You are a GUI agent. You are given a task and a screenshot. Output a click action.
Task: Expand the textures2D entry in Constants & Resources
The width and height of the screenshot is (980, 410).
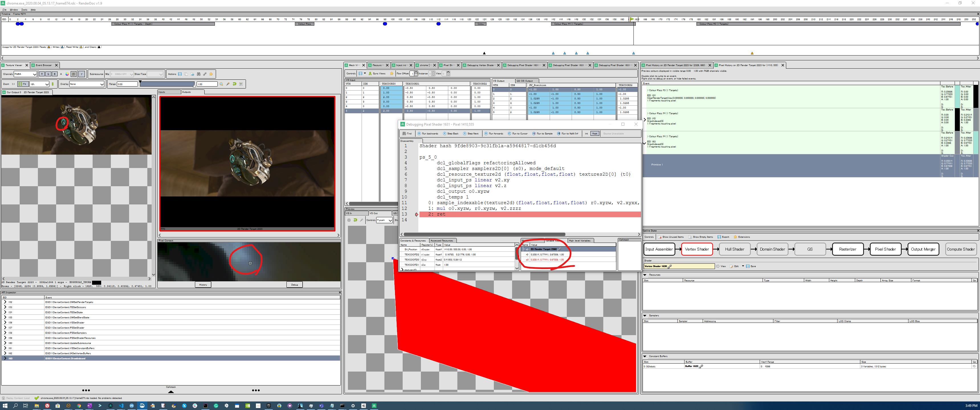[403, 270]
